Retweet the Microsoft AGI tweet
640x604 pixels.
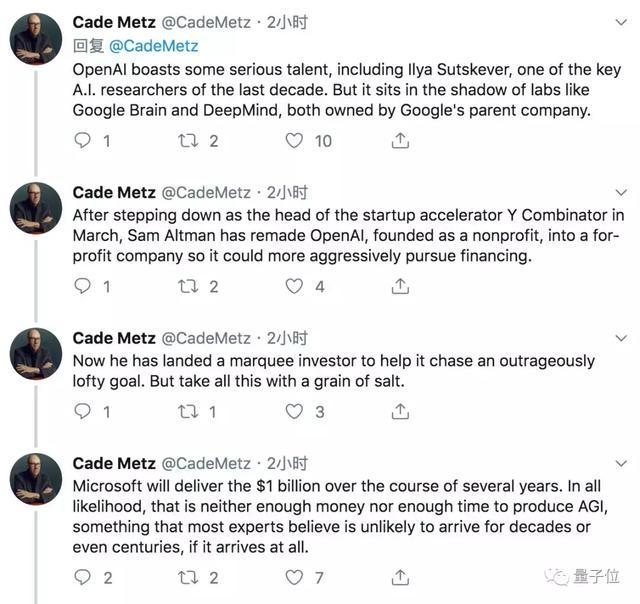click(x=187, y=577)
